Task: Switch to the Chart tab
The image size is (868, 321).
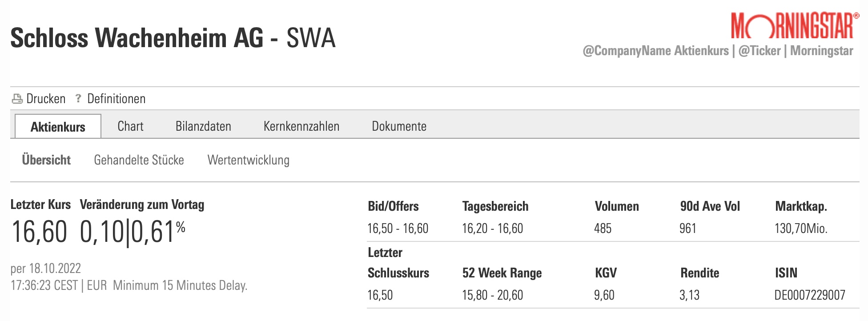Action: [x=130, y=126]
